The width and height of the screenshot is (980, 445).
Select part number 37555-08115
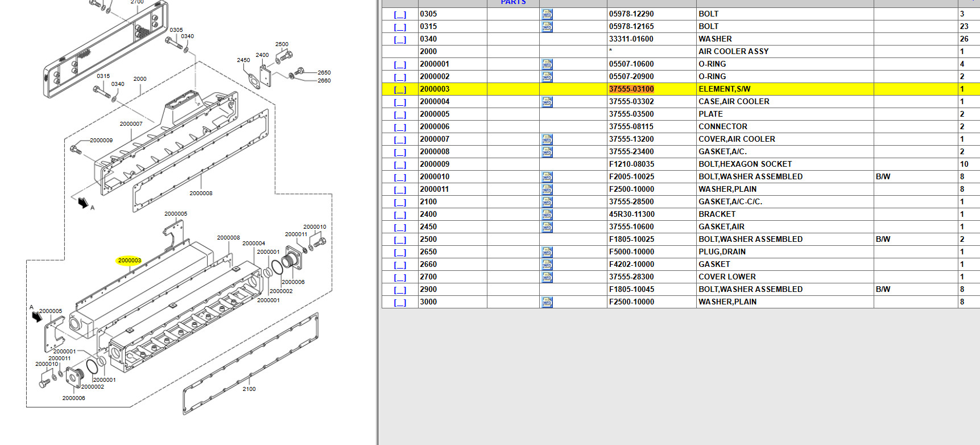click(x=631, y=126)
